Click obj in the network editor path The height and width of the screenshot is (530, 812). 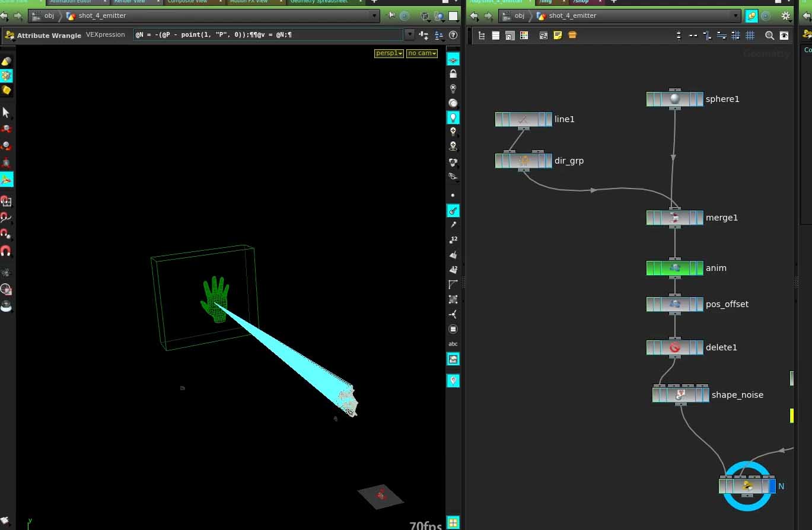(519, 16)
